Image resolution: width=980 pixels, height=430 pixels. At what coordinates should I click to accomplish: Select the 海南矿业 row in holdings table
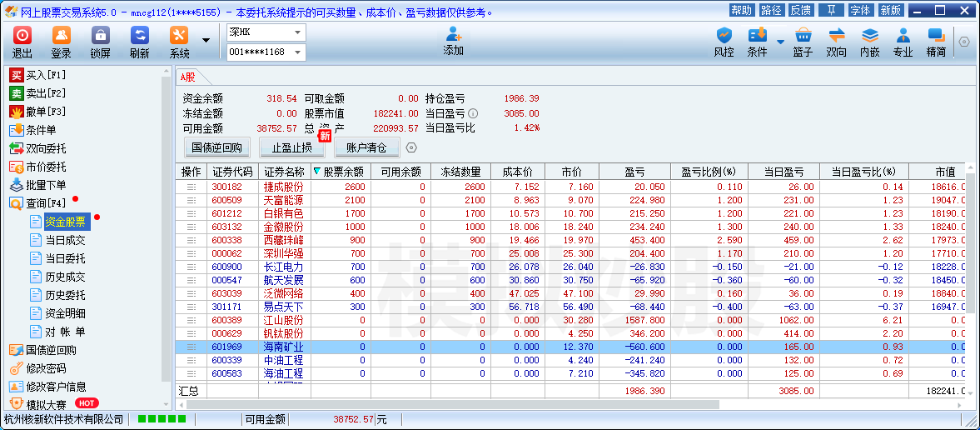[x=283, y=347]
